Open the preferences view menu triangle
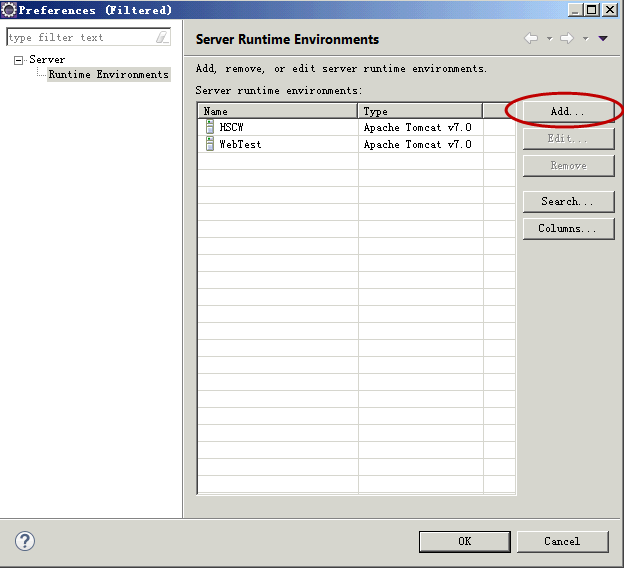Image resolution: width=624 pixels, height=568 pixels. tap(603, 39)
